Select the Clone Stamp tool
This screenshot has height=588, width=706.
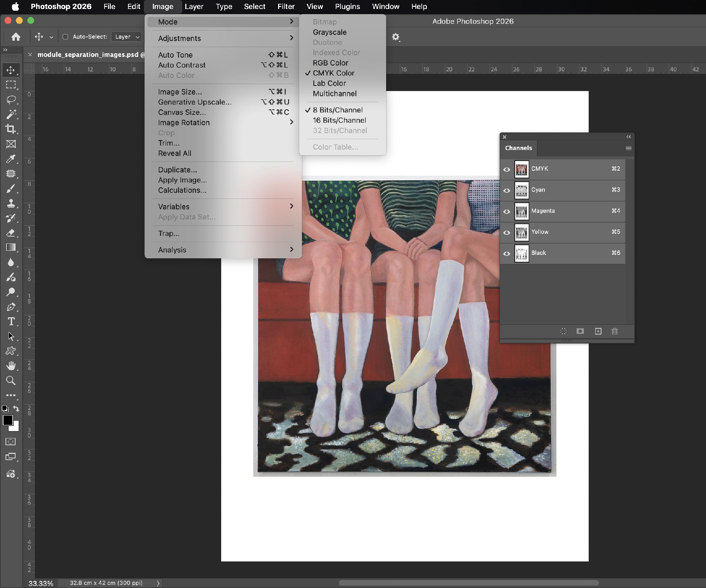pyautogui.click(x=11, y=203)
